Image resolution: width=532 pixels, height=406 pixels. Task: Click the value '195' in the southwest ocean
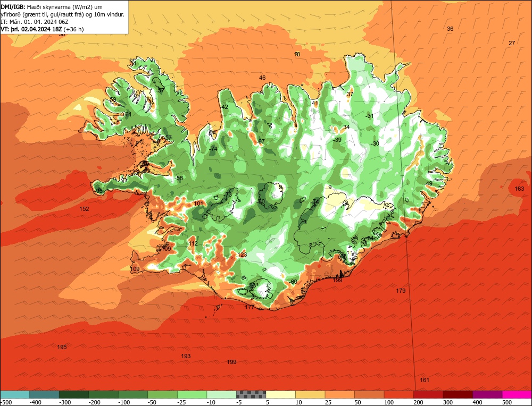coord(62,347)
